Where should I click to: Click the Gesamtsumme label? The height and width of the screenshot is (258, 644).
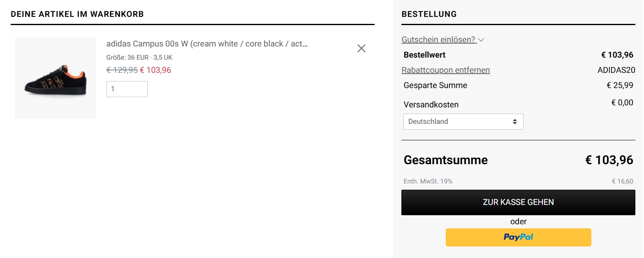click(x=445, y=160)
